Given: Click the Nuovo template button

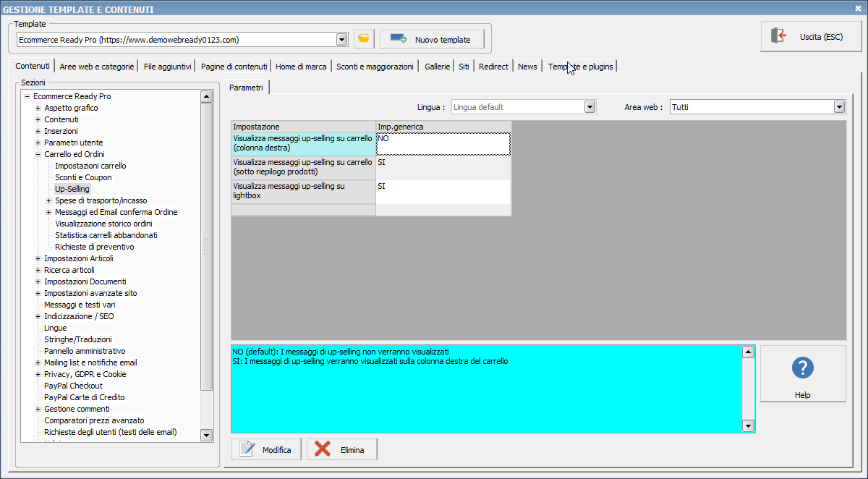Looking at the screenshot, I should 431,39.
